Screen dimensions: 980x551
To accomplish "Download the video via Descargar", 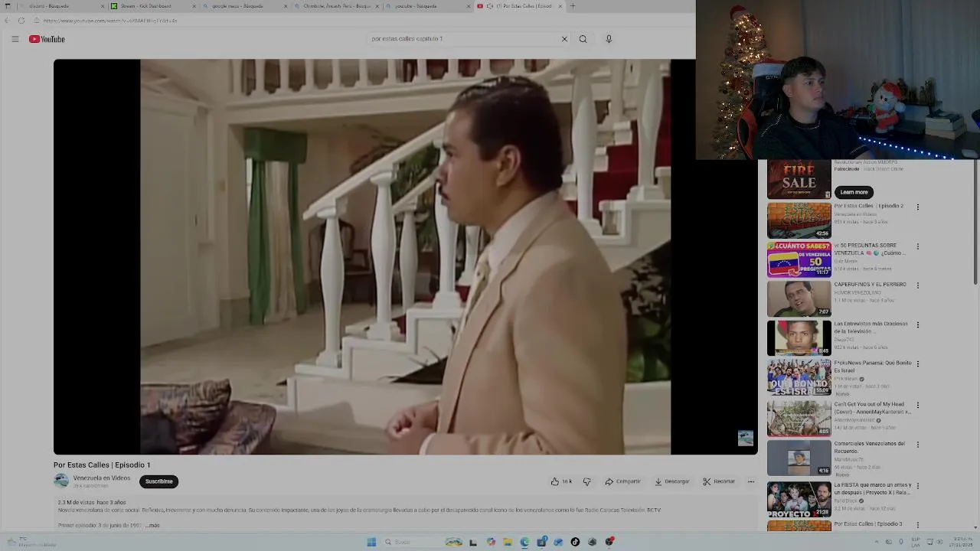I will (x=672, y=481).
